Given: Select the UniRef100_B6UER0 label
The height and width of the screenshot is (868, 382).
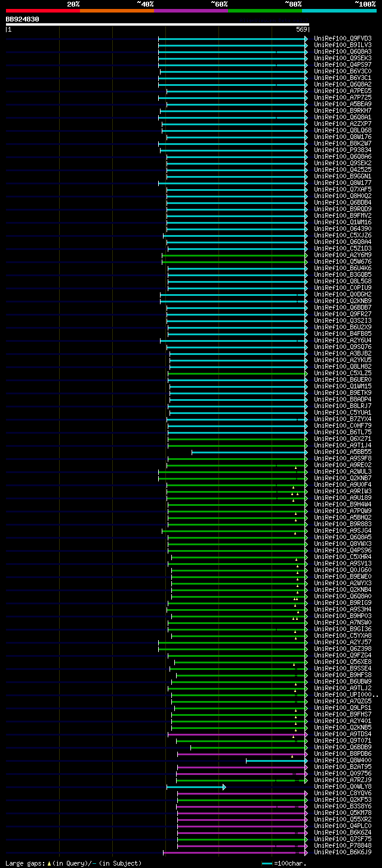Looking at the screenshot, I should (343, 380).
